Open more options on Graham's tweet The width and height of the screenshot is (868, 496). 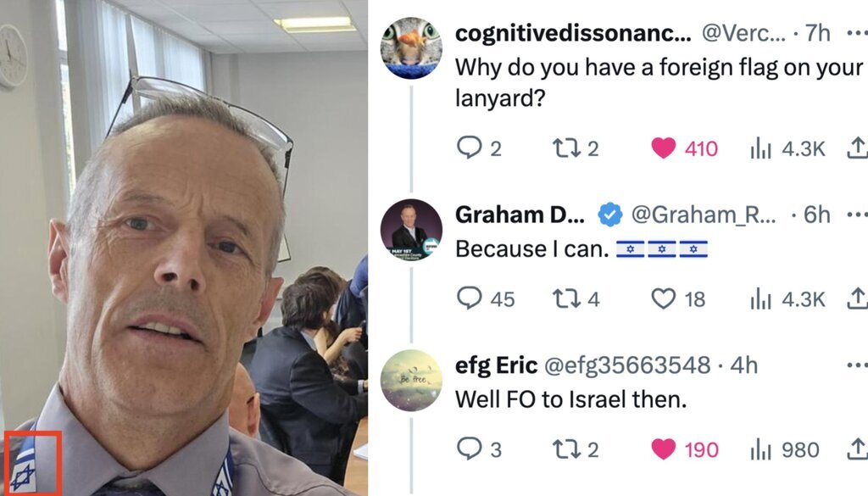tap(857, 215)
